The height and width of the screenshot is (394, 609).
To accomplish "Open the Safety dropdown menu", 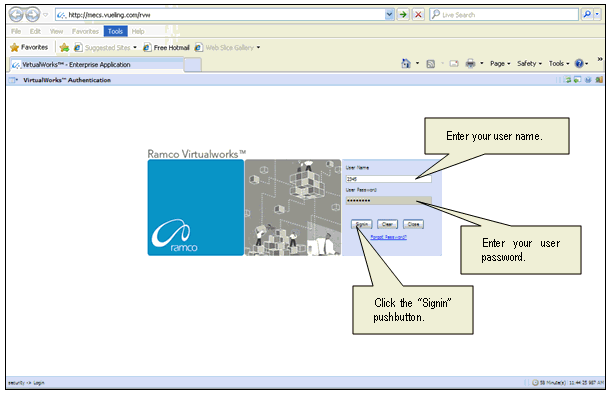I will 529,63.
